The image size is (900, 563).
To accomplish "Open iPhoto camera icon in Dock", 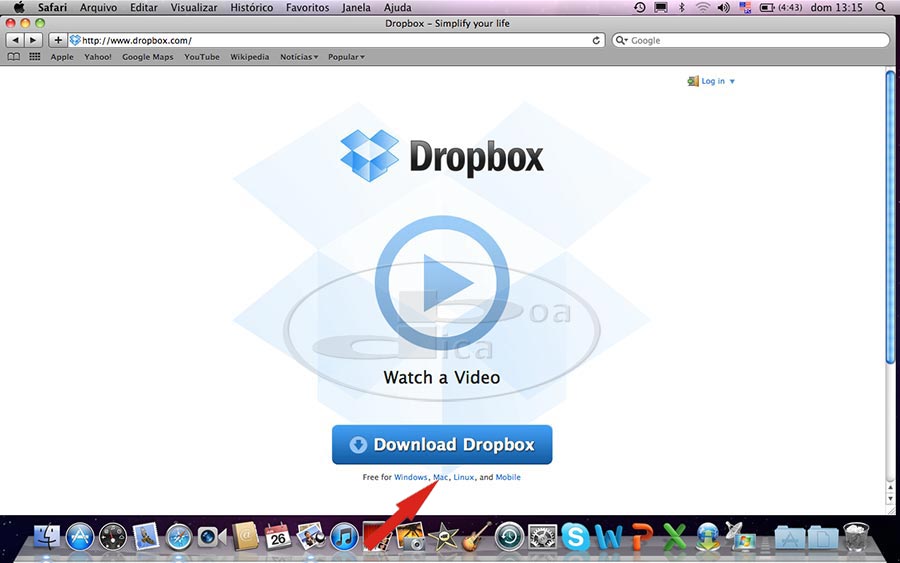I will click(x=411, y=537).
